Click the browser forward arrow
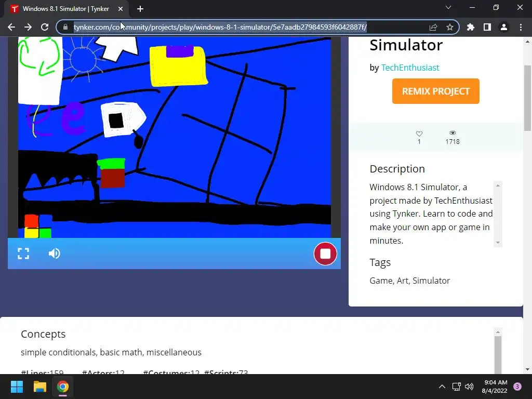Viewport: 532px width, 399px height. 28,27
